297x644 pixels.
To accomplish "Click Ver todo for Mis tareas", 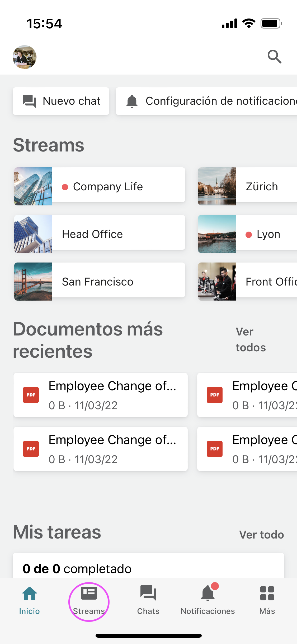I will (261, 535).
